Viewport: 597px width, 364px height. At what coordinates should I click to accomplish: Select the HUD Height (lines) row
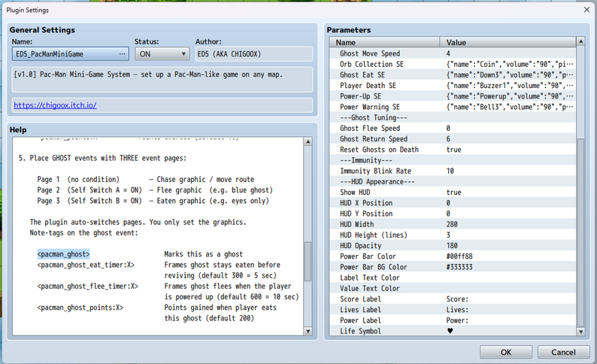(x=453, y=235)
